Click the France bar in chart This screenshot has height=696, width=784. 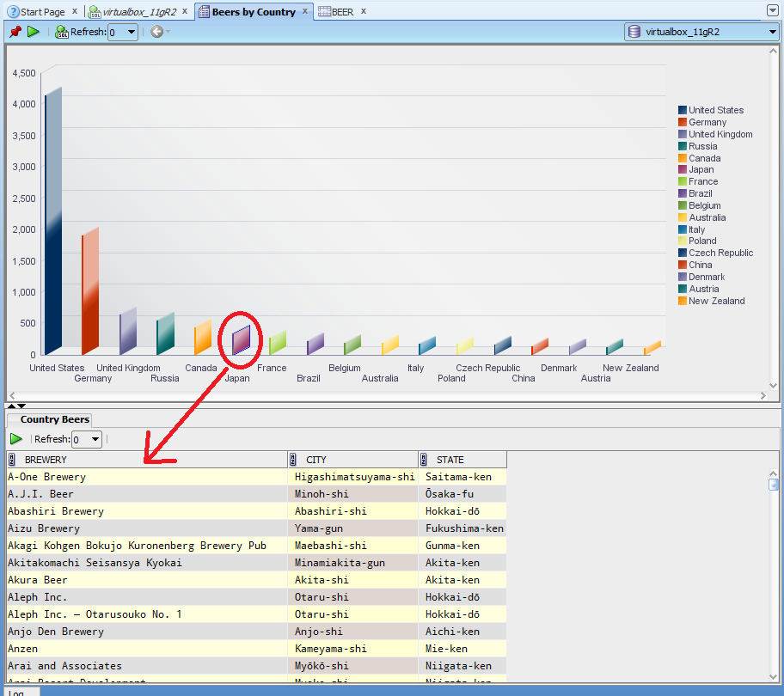(x=278, y=343)
